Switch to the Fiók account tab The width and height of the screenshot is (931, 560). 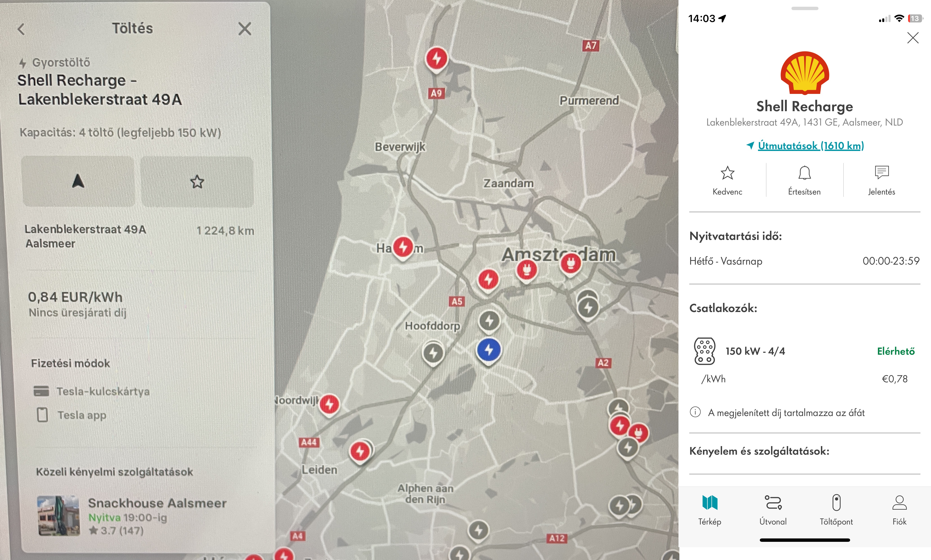(899, 510)
